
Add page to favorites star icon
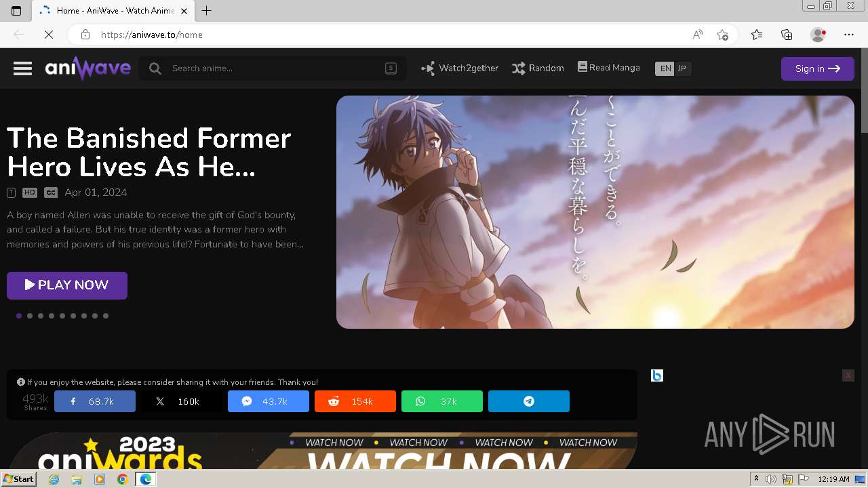pos(722,35)
